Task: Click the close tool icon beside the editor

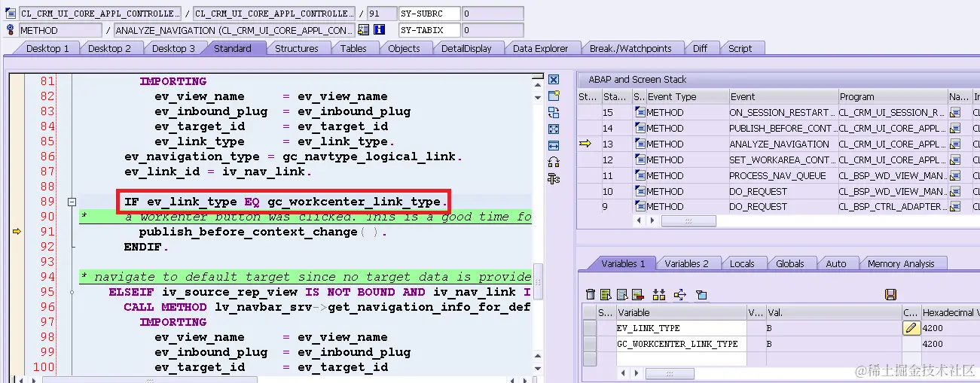Action: 554,80
